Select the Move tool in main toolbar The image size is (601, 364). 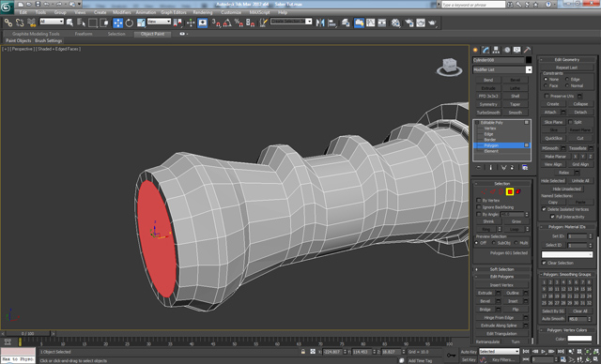(x=117, y=23)
